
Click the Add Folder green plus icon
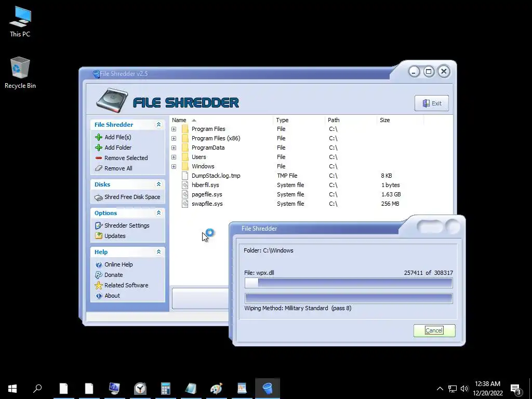point(98,148)
